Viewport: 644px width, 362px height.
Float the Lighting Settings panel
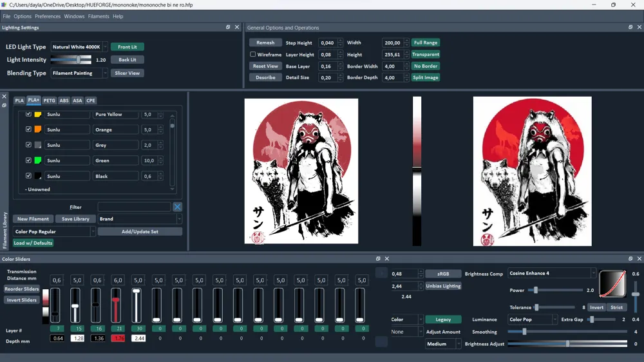(228, 27)
